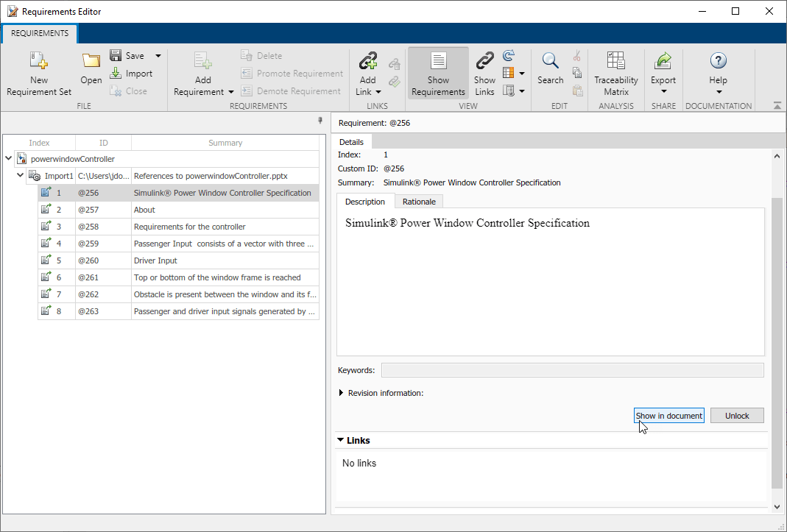787x532 pixels.
Task: Toggle Show Links view
Action: tap(484, 72)
